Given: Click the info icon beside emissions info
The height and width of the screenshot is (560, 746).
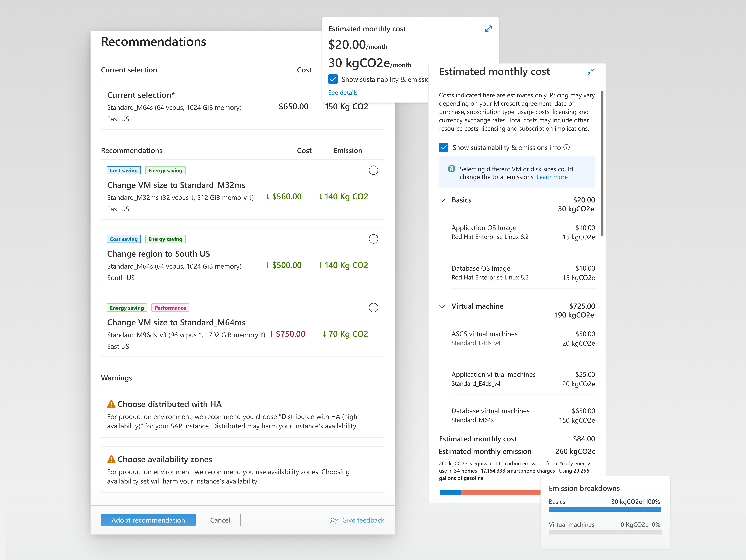Looking at the screenshot, I should 567,147.
